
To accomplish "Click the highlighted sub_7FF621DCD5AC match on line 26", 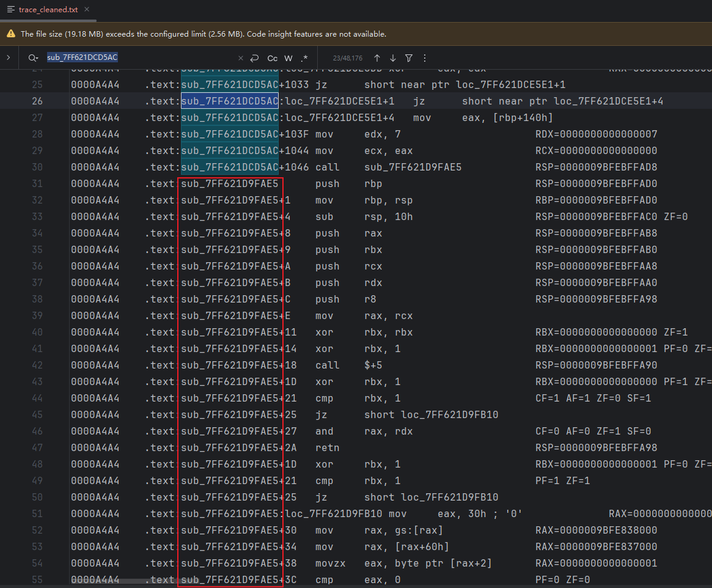I will (230, 101).
